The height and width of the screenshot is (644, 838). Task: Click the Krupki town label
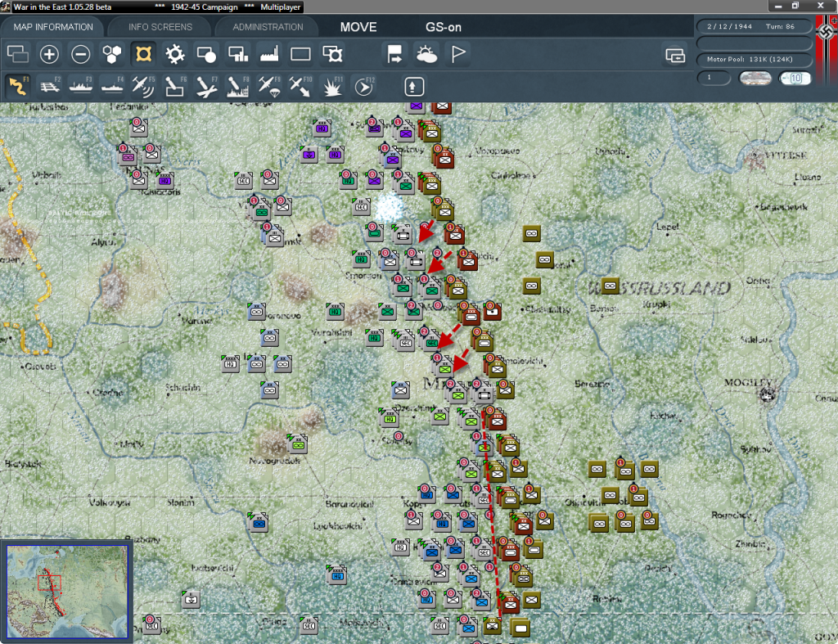[656, 304]
